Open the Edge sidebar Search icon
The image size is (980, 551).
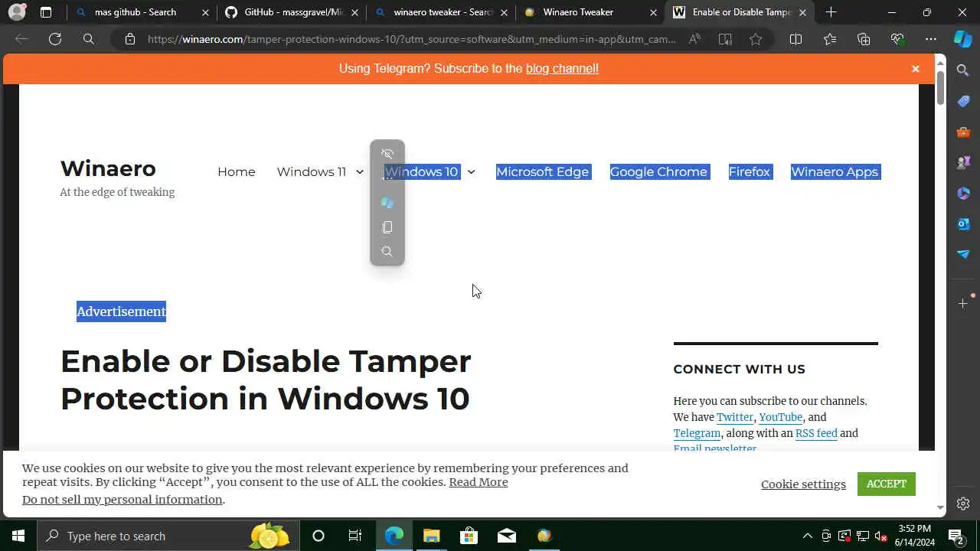(x=963, y=70)
